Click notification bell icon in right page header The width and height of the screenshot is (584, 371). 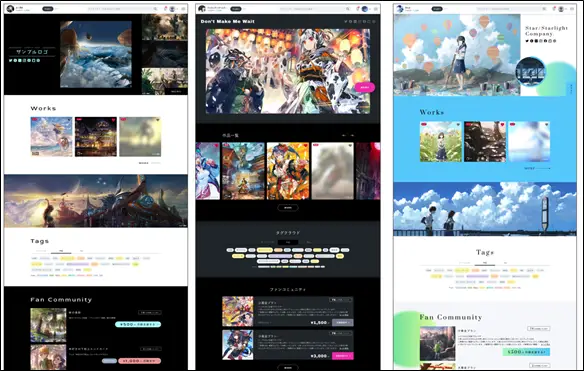click(x=554, y=8)
